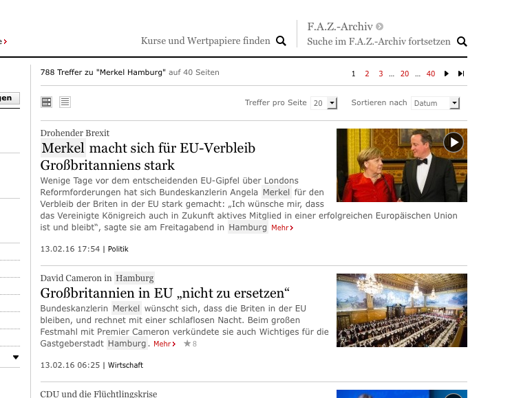This screenshot has width=532, height=398.
Task: Click Suche im F.A.Z.-Archiv fortsetzen field
Action: pos(379,42)
